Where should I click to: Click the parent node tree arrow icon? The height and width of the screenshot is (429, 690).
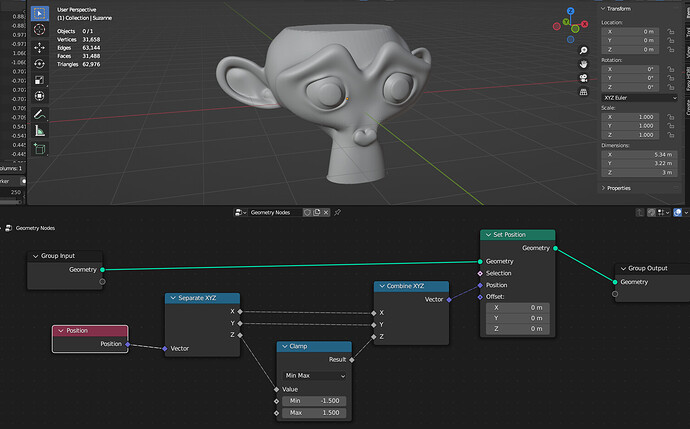640,213
